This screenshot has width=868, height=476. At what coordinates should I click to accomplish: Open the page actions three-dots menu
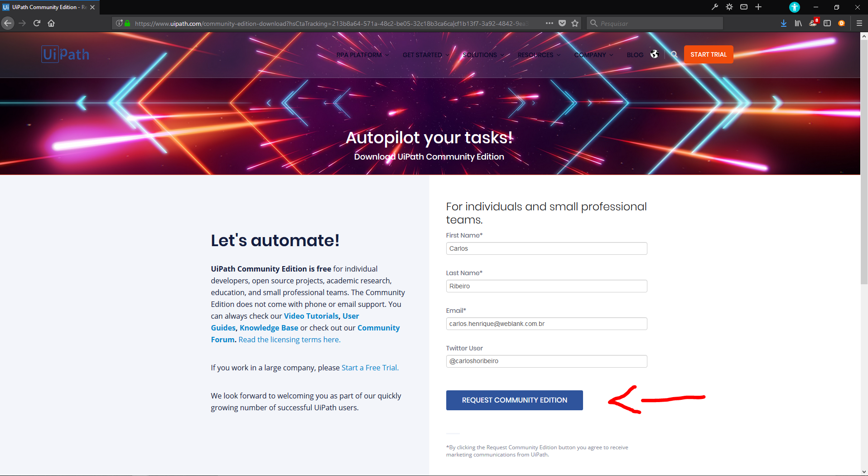550,23
